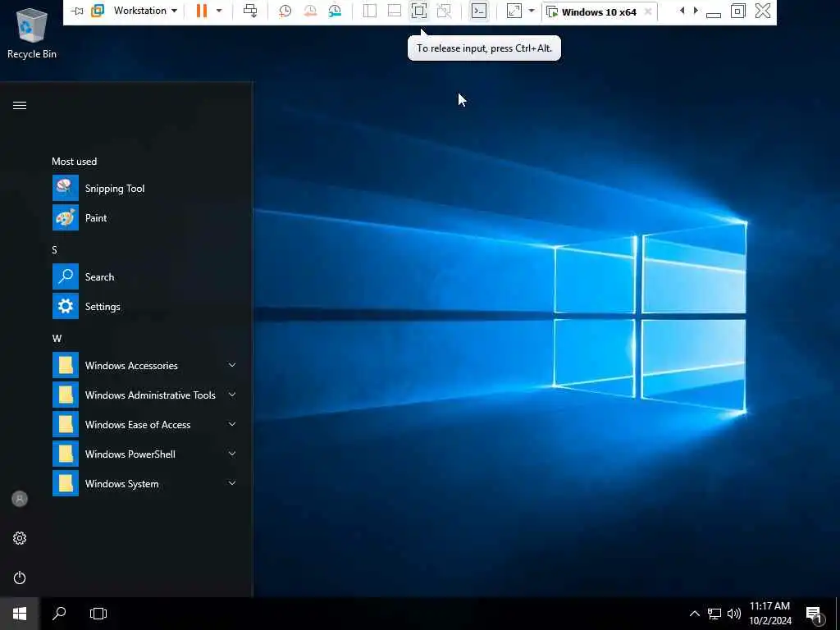840x630 pixels.
Task: Open Search in the Start menu
Action: click(x=146, y=276)
